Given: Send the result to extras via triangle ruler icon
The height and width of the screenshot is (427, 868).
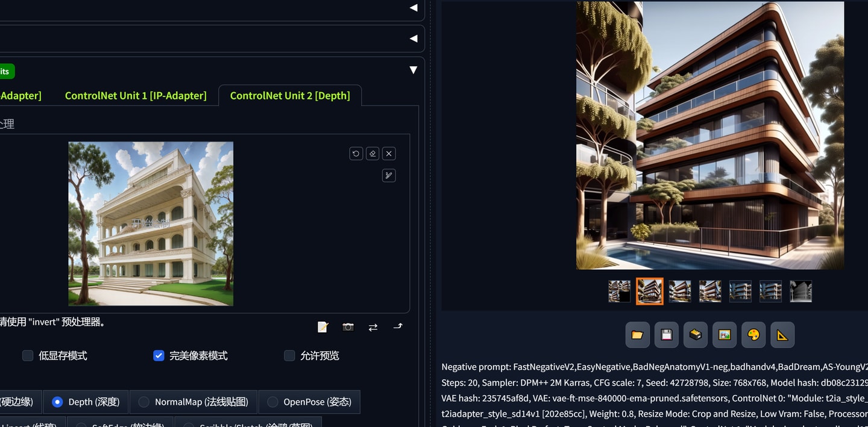Looking at the screenshot, I should [782, 335].
